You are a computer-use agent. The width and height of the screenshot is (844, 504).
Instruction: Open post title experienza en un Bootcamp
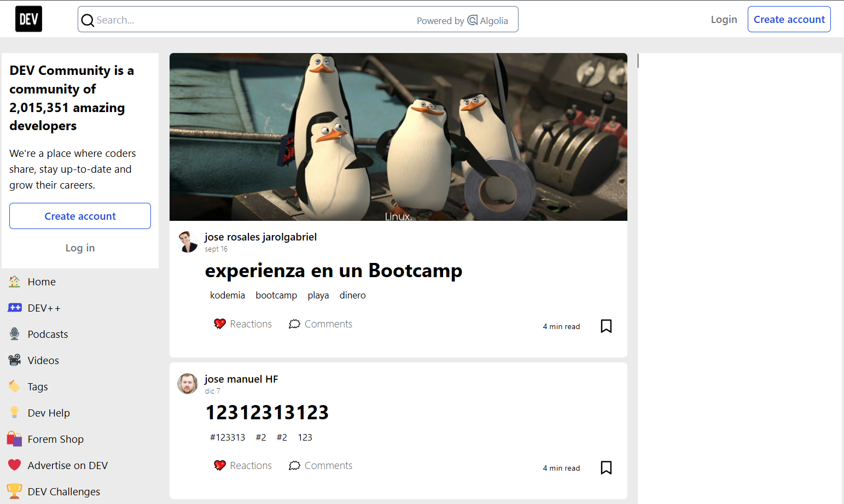click(333, 271)
